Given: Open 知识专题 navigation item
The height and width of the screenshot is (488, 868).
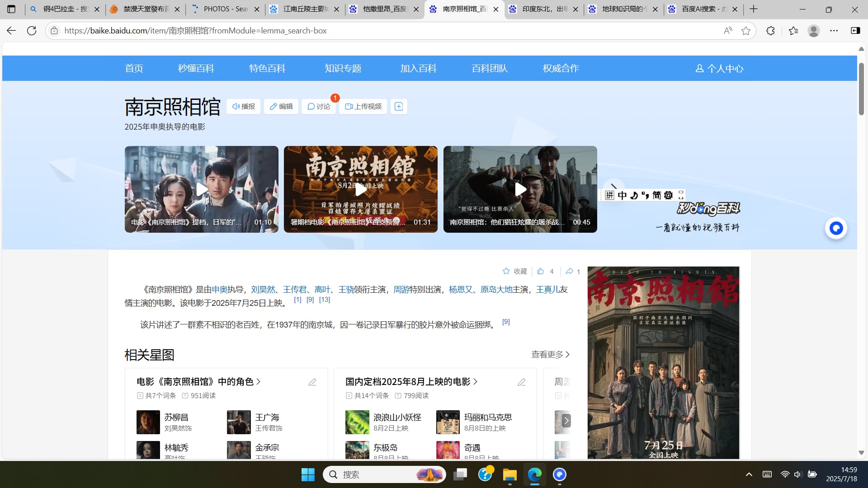Looking at the screenshot, I should click(x=343, y=68).
